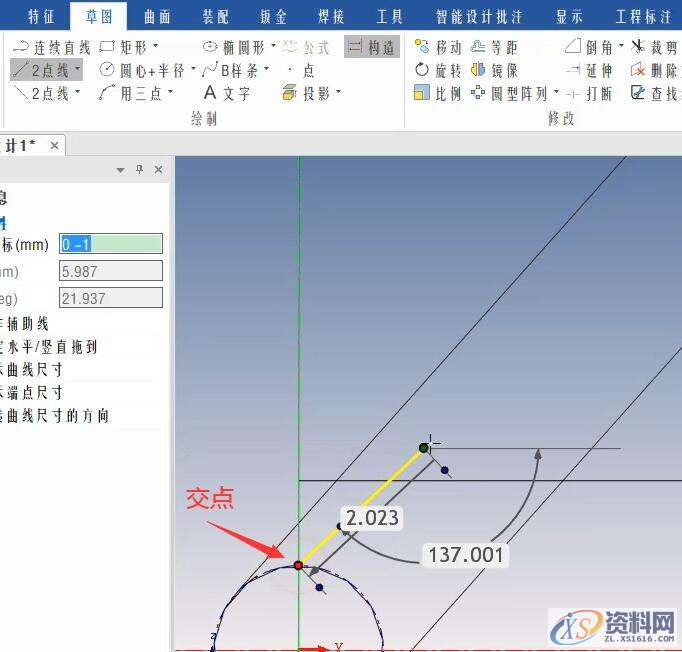
Task: Expand the 用三点 dropdown arrow
Action: point(170,91)
